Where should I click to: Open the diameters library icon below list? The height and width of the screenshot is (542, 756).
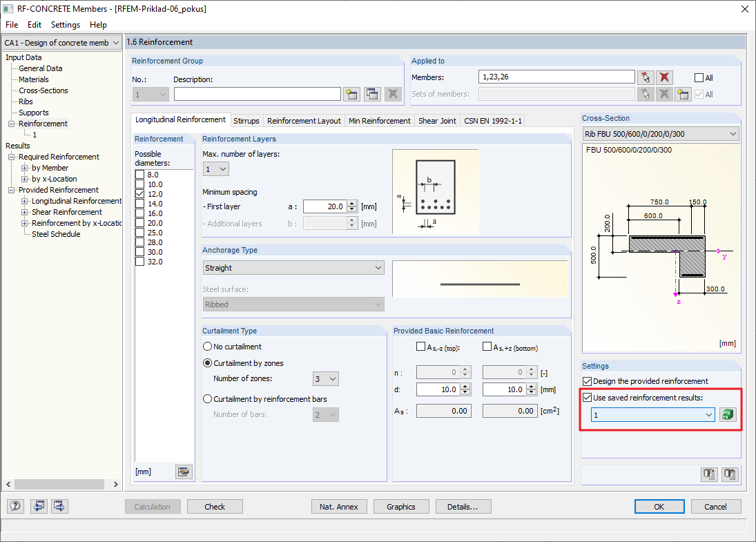[x=183, y=472]
